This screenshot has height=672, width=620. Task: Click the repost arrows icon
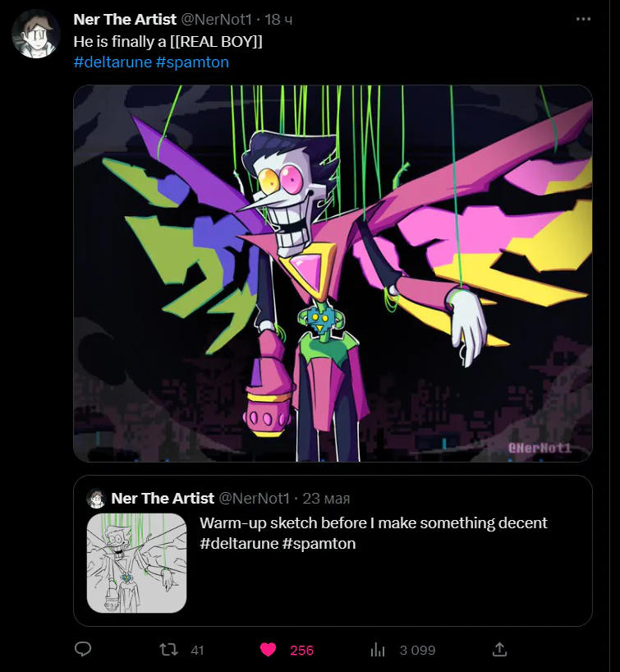tap(168, 650)
